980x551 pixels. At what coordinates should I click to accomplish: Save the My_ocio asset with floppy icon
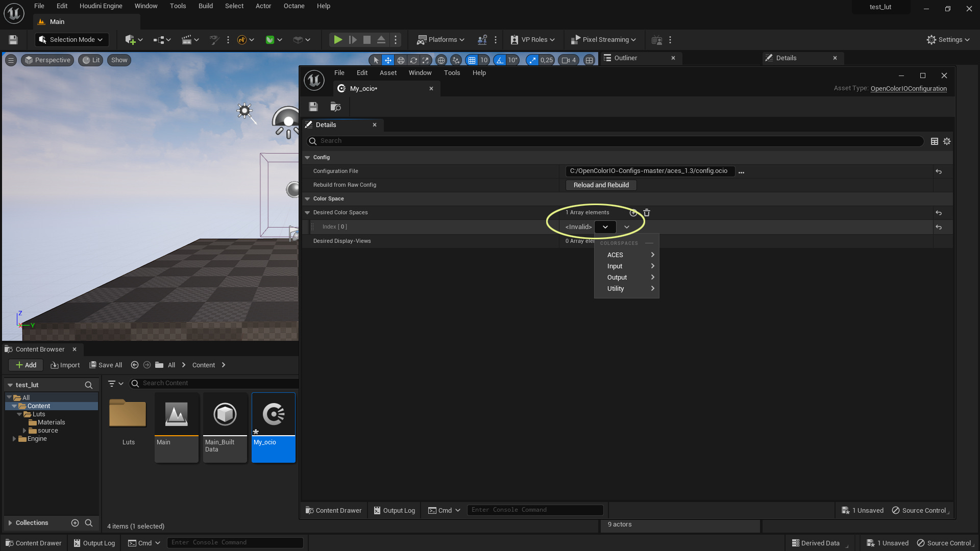[x=313, y=107]
